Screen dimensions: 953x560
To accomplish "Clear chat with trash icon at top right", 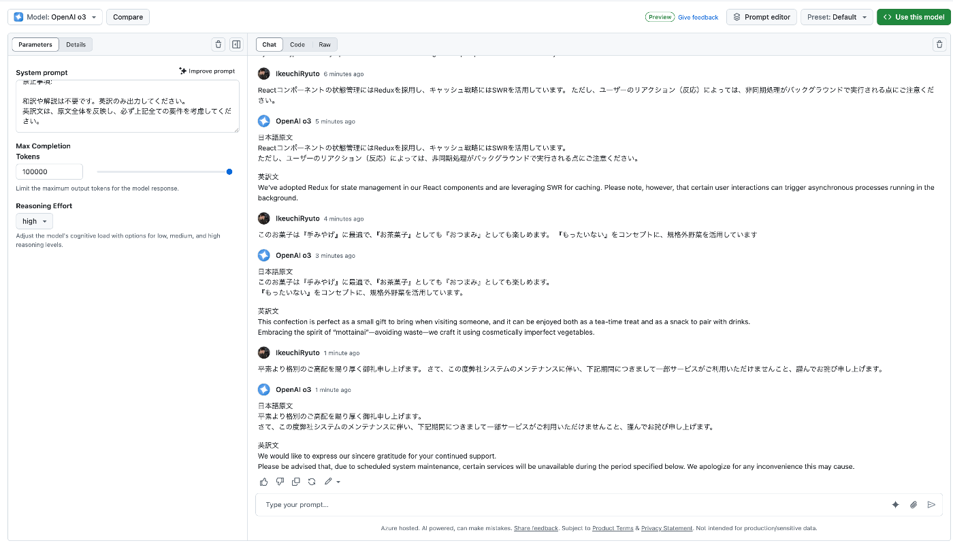I will [x=939, y=44].
